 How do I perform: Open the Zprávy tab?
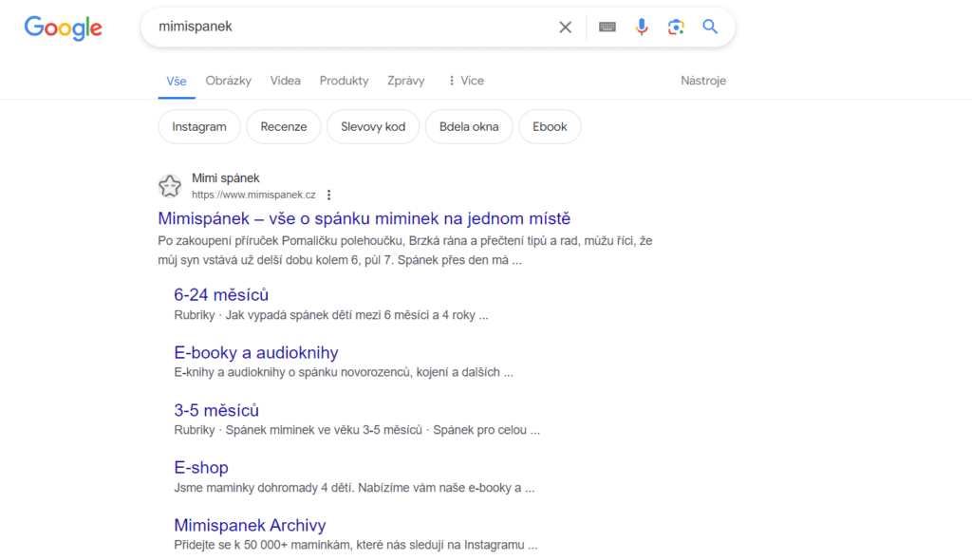point(406,81)
